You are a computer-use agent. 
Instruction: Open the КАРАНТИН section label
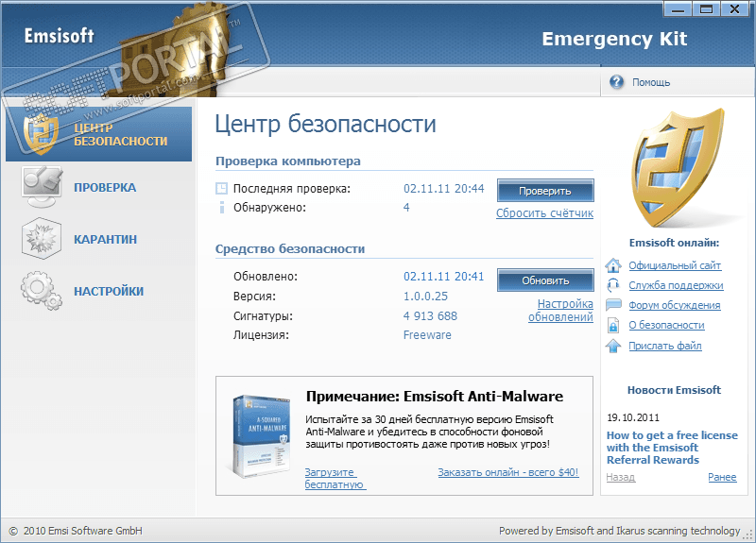[x=105, y=239]
